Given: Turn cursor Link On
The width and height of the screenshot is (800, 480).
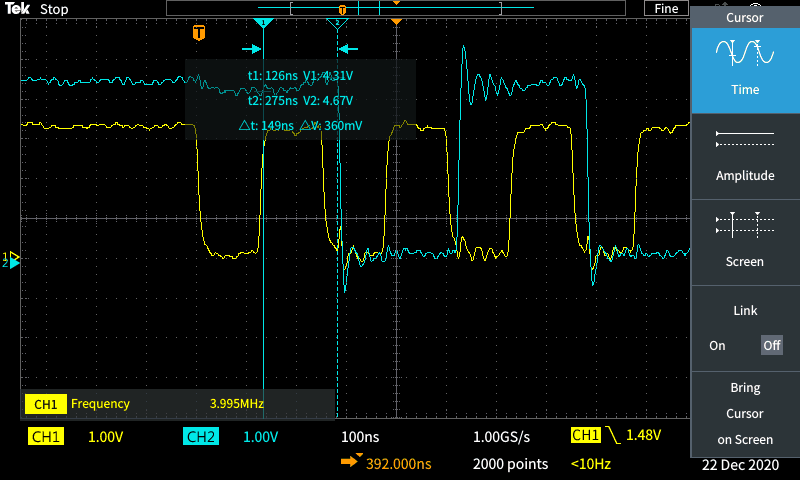Looking at the screenshot, I should click(x=717, y=345).
